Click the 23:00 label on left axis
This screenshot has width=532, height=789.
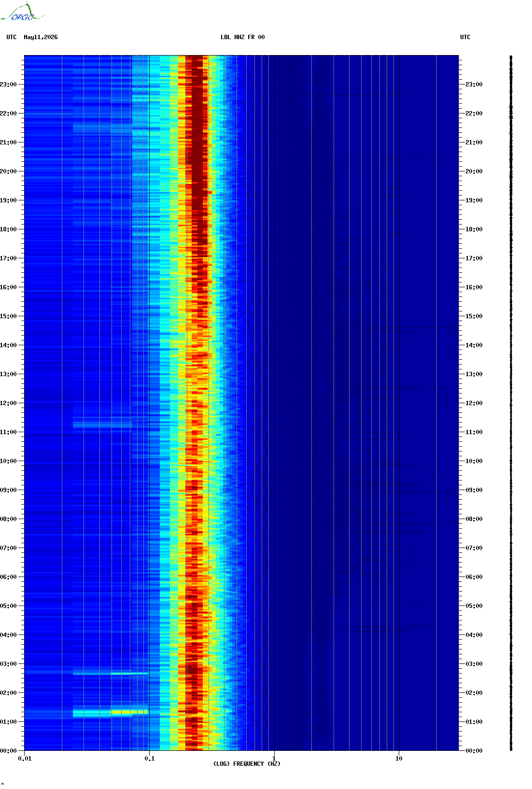coord(8,85)
